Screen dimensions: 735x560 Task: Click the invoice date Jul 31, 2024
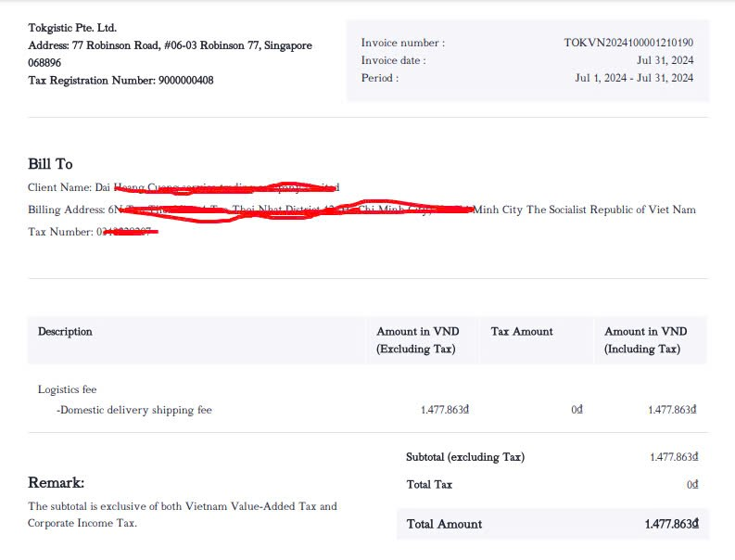coord(665,60)
